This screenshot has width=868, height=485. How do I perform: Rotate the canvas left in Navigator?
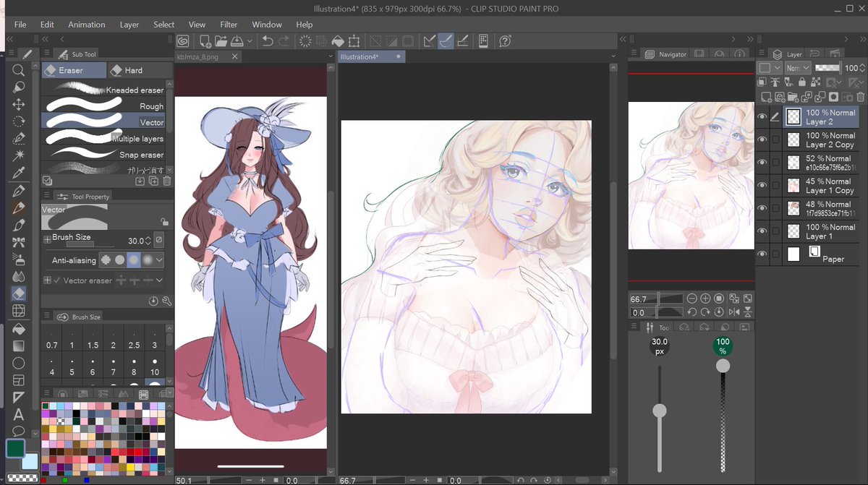tap(692, 312)
